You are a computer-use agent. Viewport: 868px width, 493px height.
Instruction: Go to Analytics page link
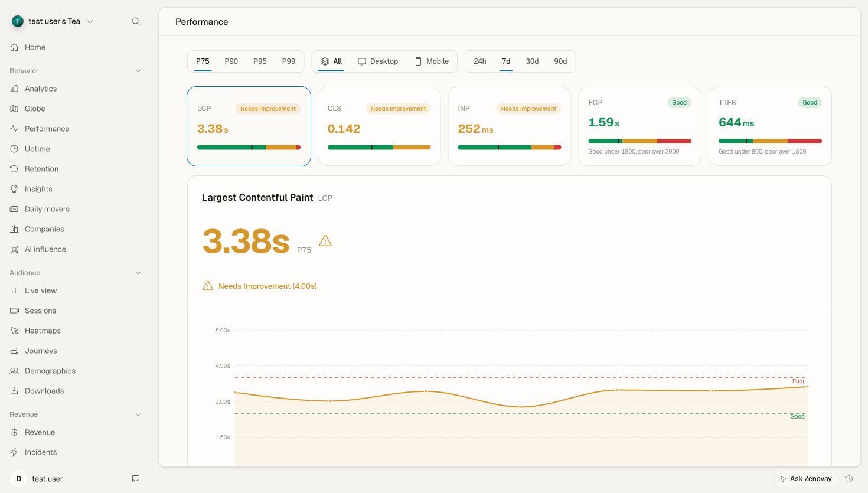(41, 89)
